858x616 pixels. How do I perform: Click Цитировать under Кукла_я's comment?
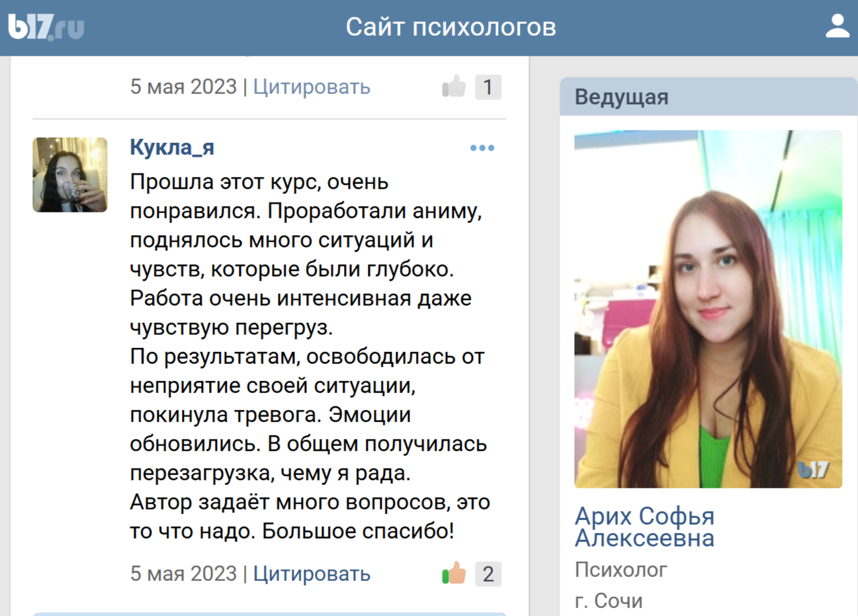pyautogui.click(x=312, y=574)
